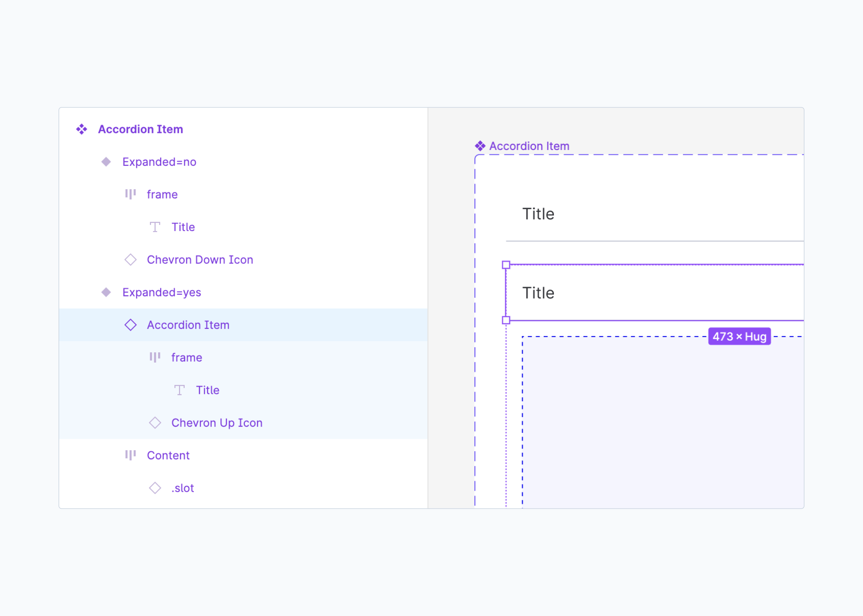863x616 pixels.
Task: Click the 473 × Hug size badge
Action: tap(739, 336)
